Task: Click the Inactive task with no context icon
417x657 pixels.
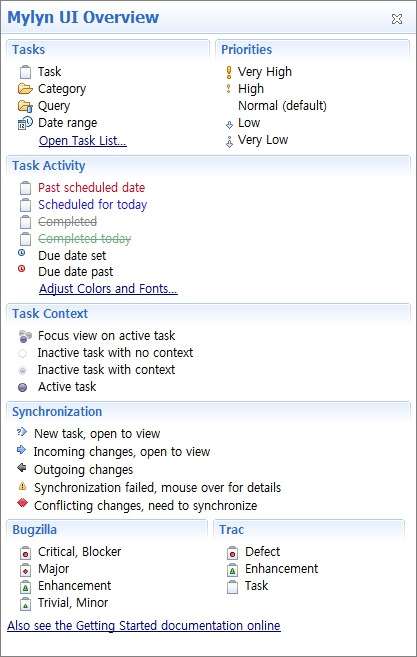Action: tap(23, 354)
